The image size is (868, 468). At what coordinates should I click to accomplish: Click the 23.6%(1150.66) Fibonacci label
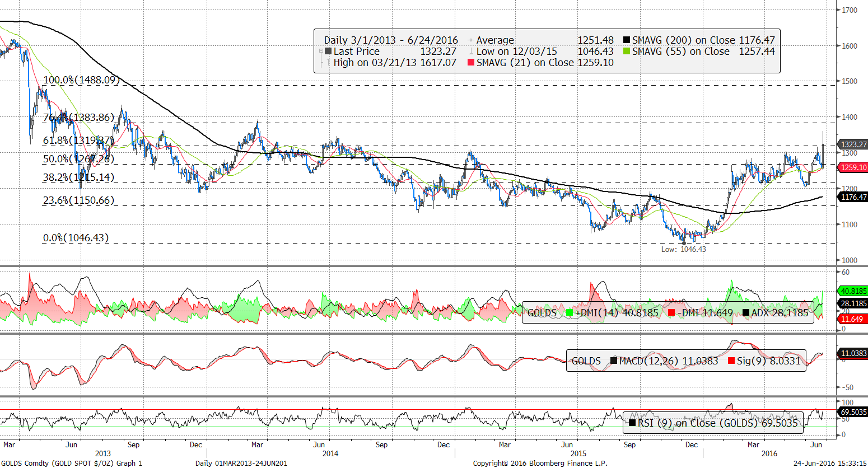point(79,200)
